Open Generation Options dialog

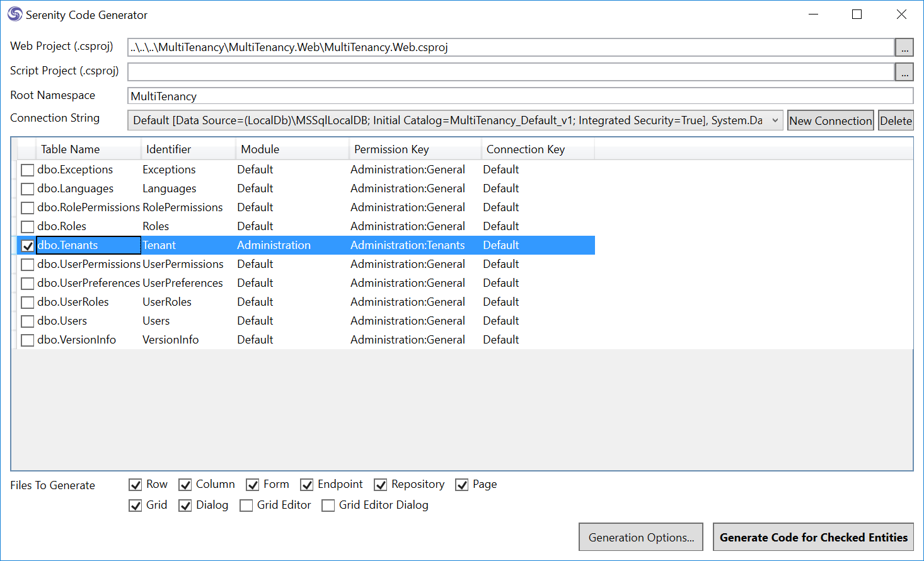640,538
